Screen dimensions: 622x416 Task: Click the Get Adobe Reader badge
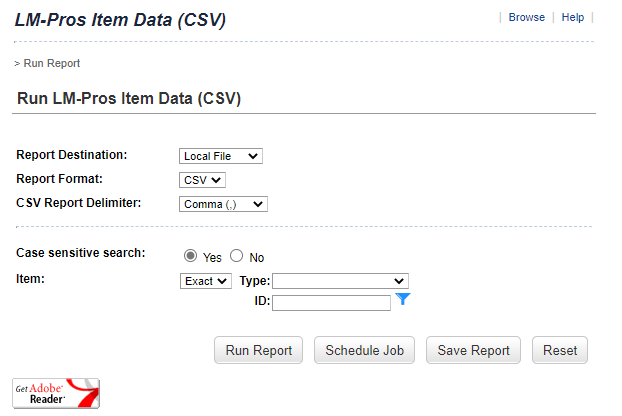pyautogui.click(x=56, y=393)
